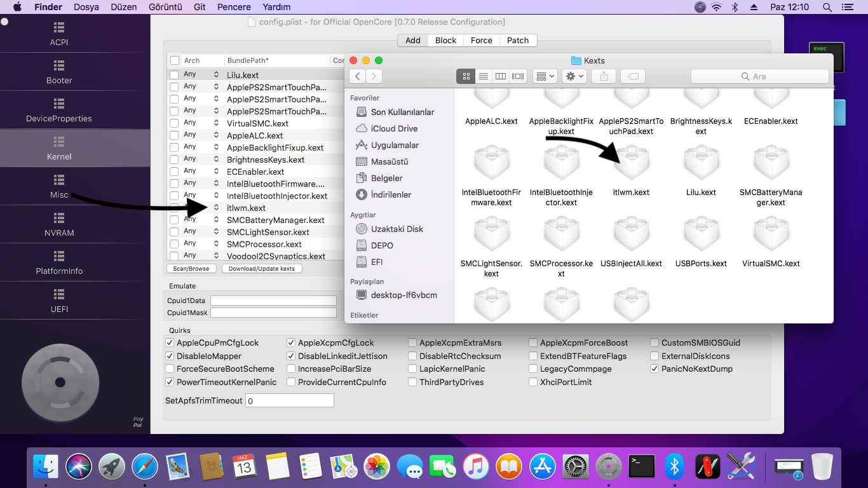Image resolution: width=868 pixels, height=488 pixels.
Task: Select the USBPorts.kext file icon
Action: [701, 236]
